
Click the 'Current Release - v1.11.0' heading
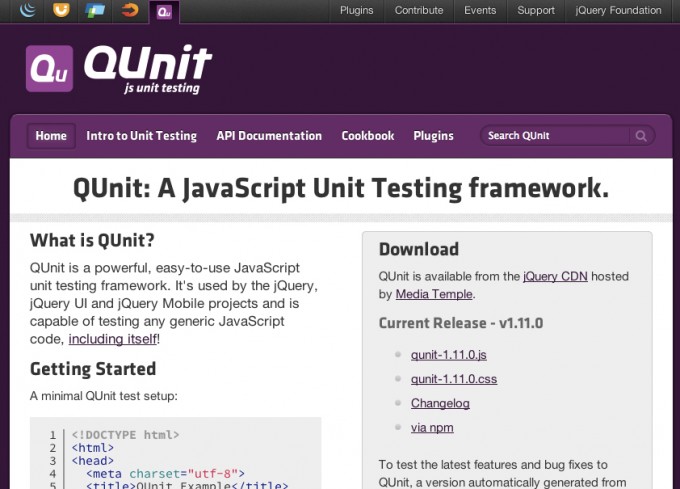click(x=461, y=323)
